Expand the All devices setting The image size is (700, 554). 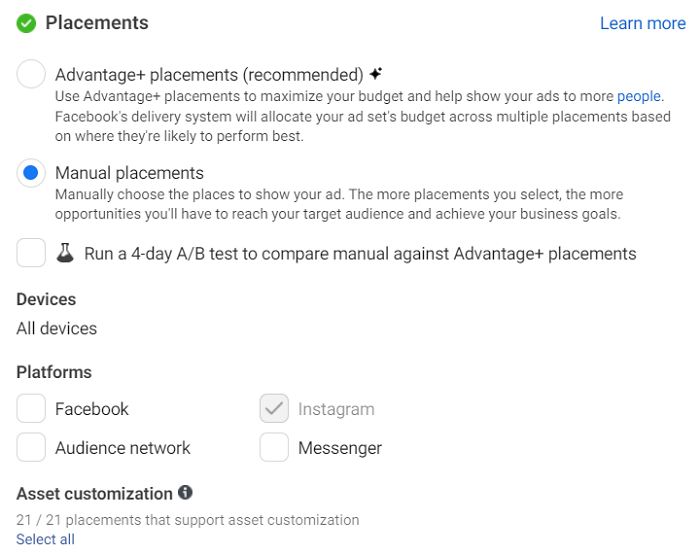point(57,329)
